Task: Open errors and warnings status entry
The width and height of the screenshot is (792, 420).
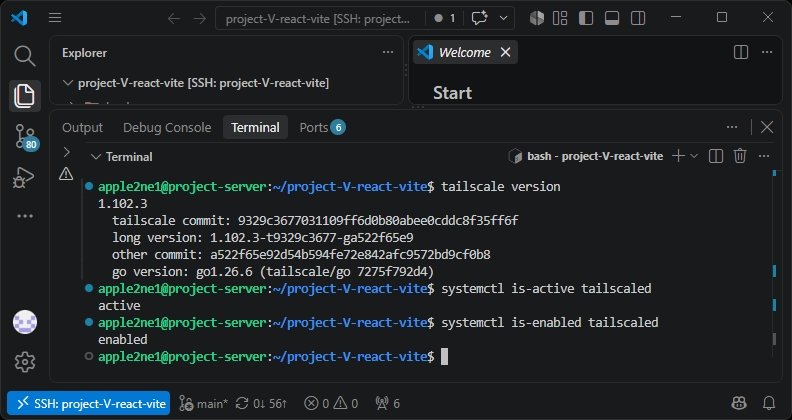Action: pos(331,403)
